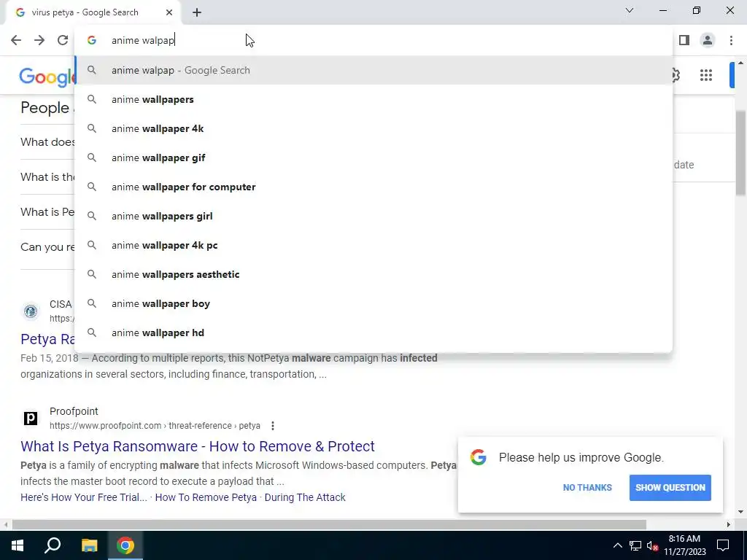Viewport: 747px width, 560px height.
Task: Open the taskbar clock showing 8:16 AM
Action: click(x=684, y=545)
